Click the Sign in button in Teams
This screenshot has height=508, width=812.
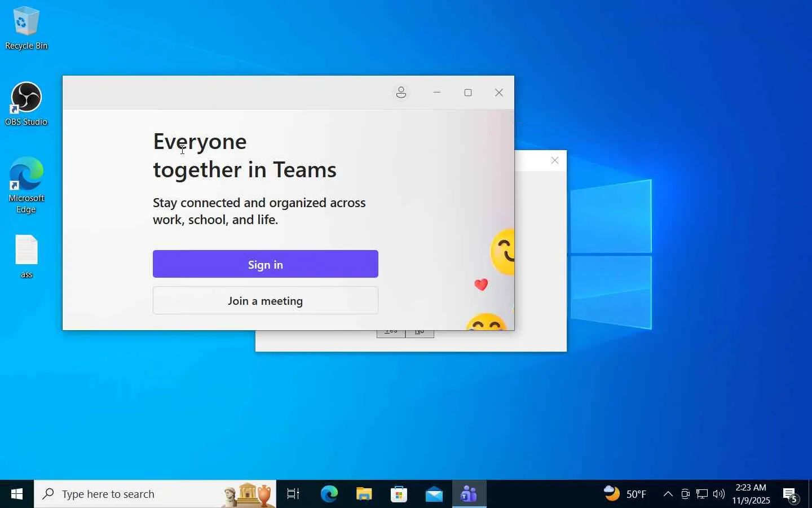point(266,264)
